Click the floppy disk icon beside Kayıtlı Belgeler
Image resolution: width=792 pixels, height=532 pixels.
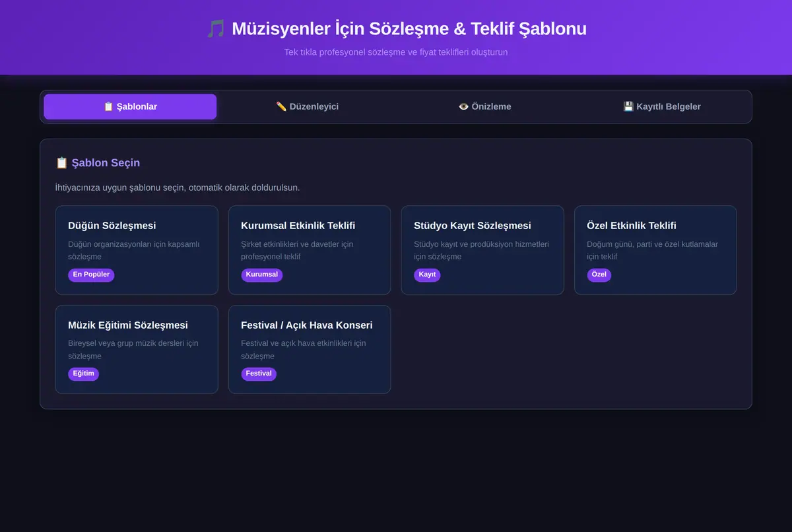(628, 106)
